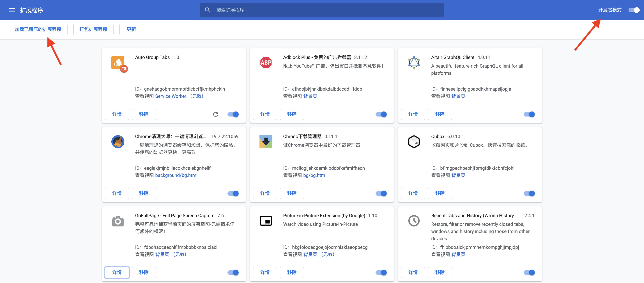Click 移除 for Chrome清理大师
Screen dimensions: 644x283
tap(144, 193)
